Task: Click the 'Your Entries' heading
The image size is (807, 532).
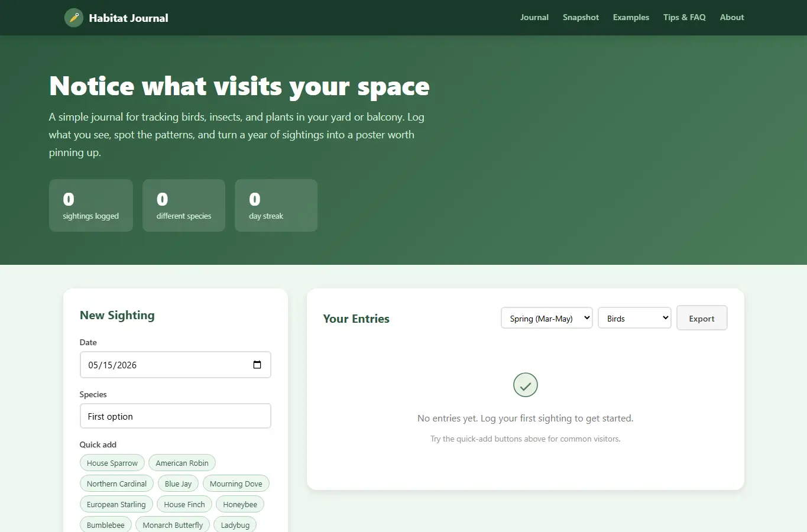Action: pos(356,319)
